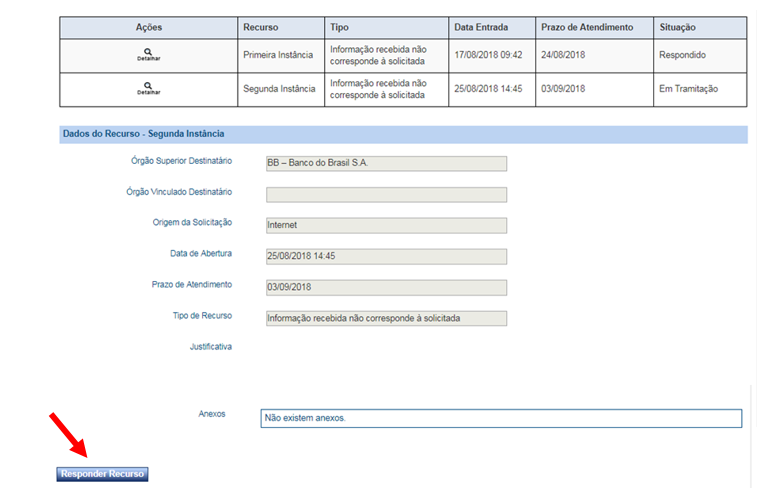Select the Tipo de Recurso field

click(386, 318)
